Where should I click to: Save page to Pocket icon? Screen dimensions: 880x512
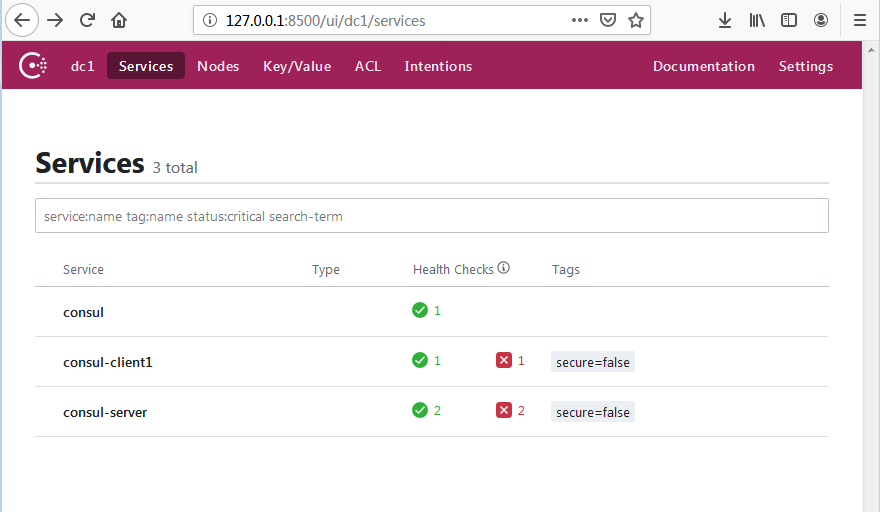pyautogui.click(x=608, y=20)
